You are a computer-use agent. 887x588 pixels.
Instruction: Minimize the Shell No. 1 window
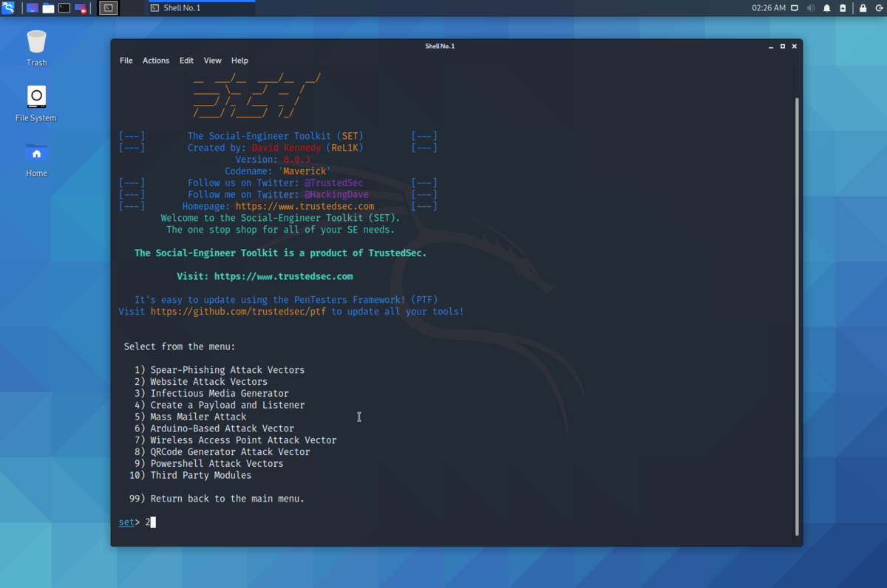coord(771,46)
